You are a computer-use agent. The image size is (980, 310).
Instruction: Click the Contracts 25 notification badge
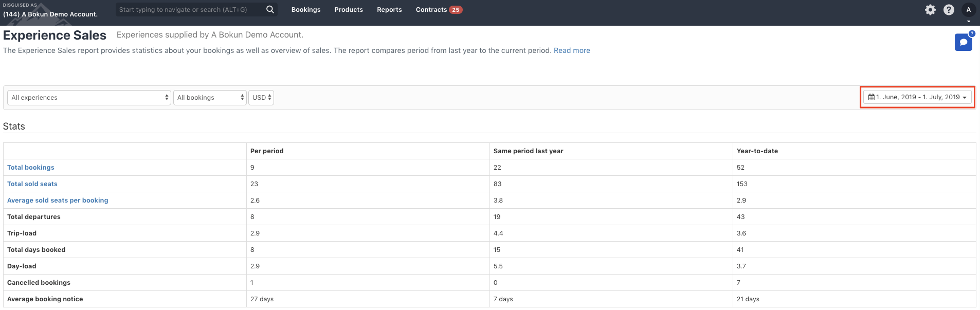point(456,10)
